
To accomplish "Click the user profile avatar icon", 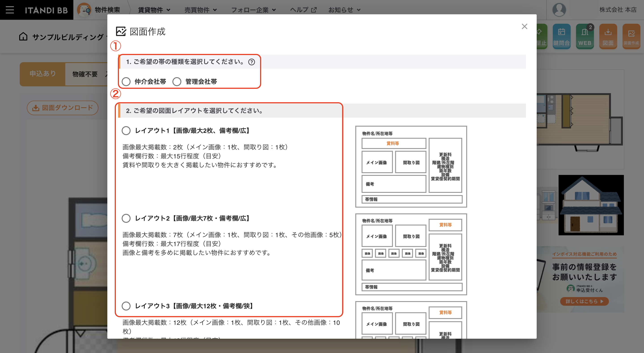I will pos(559,10).
